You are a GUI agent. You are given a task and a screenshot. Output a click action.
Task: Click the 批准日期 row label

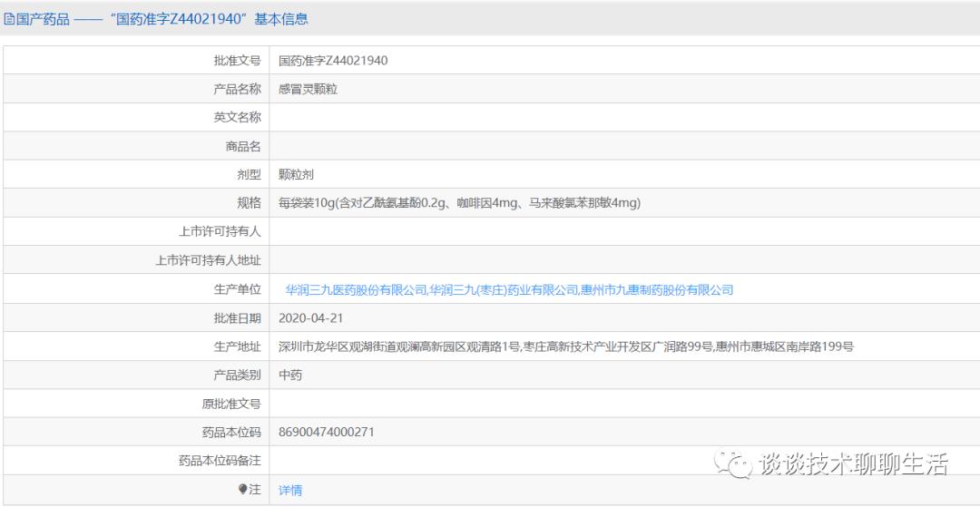[x=237, y=317]
